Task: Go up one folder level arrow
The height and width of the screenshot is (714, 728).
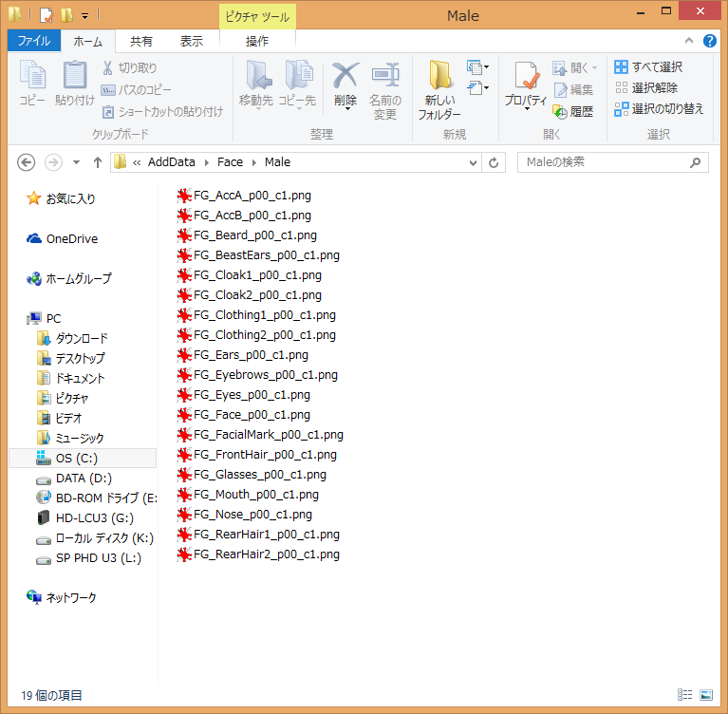Action: [98, 162]
